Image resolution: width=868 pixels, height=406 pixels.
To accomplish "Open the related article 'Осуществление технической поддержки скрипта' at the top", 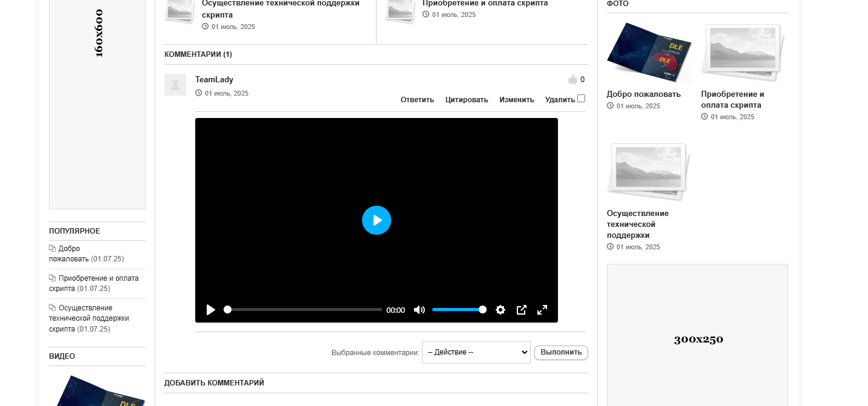I will (280, 8).
